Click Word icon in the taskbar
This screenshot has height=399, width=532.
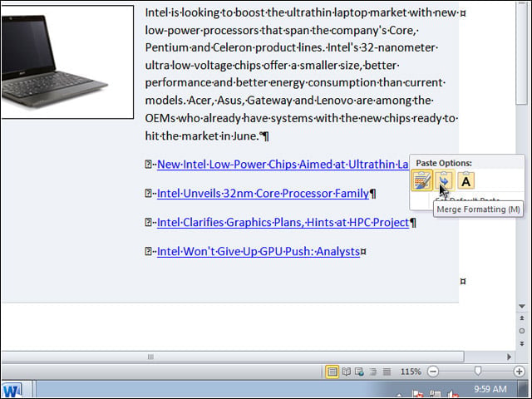(12, 390)
